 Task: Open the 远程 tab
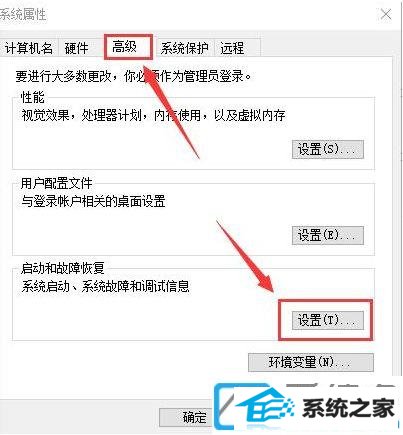232,48
